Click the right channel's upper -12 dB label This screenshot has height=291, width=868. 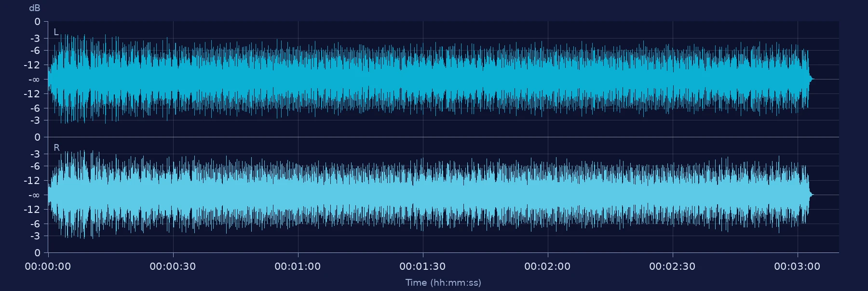pyautogui.click(x=33, y=181)
